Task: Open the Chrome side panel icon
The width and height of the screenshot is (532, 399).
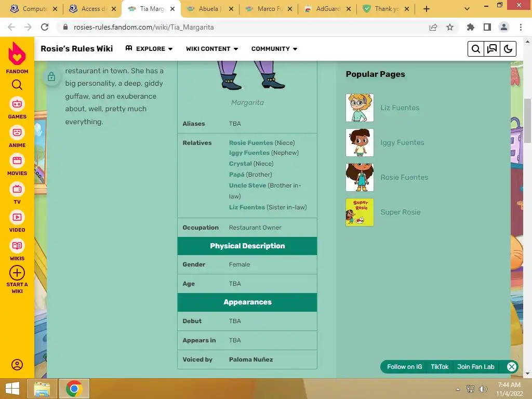Action: point(487,27)
